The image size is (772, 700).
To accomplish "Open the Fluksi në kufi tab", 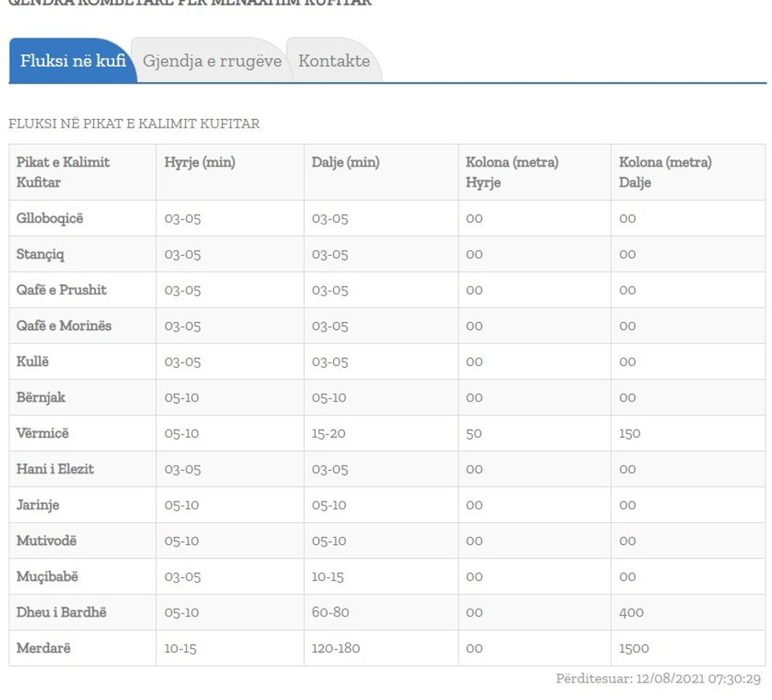I will pyautogui.click(x=72, y=61).
